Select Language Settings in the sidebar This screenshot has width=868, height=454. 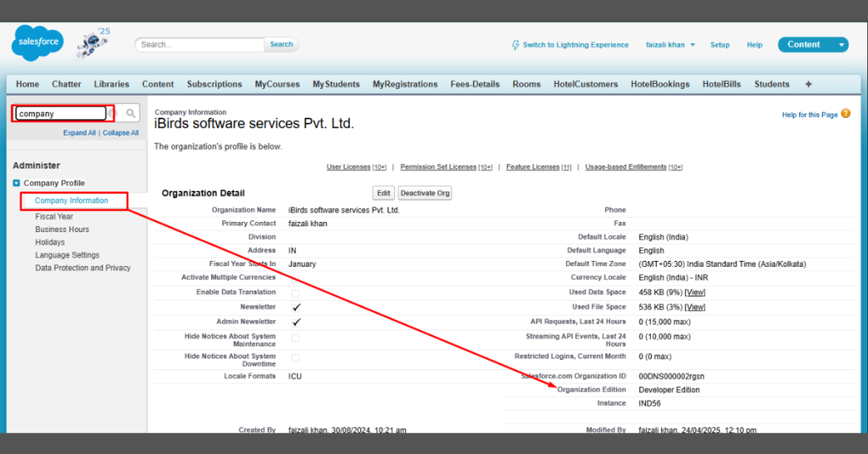(x=68, y=255)
